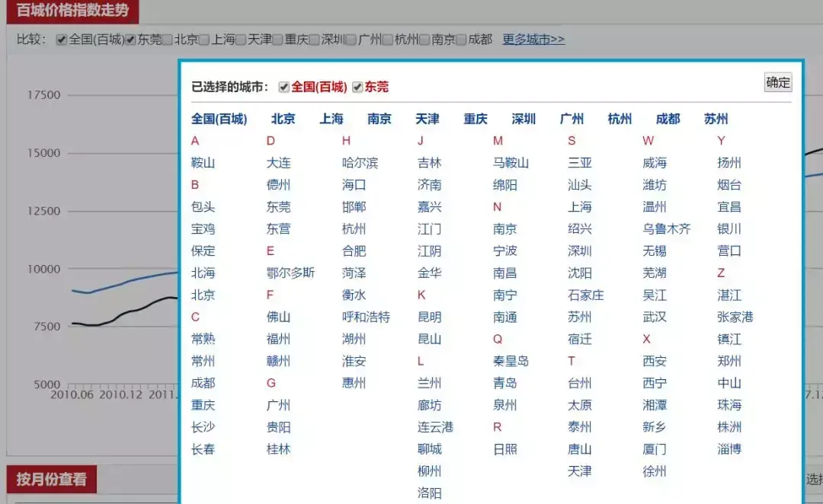Uncheck 东莞 in the selected cities row

click(356, 87)
